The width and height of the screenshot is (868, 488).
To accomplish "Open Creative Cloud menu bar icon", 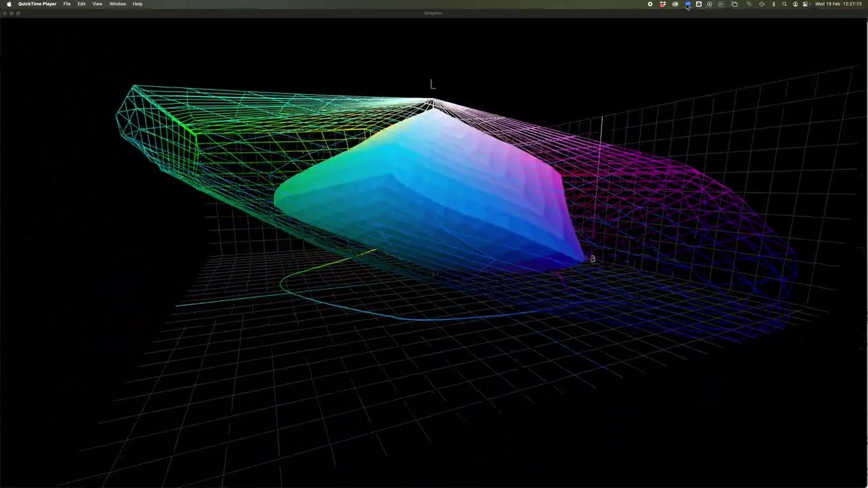I will tap(675, 4).
